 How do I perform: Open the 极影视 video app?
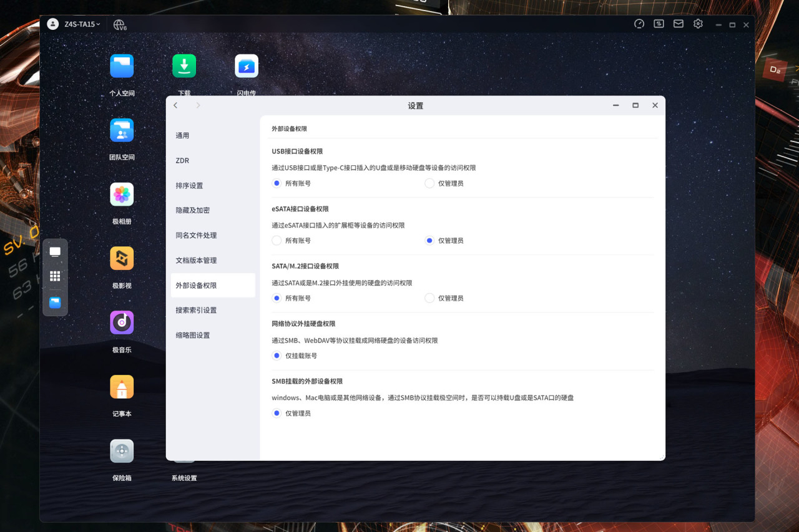(122, 258)
